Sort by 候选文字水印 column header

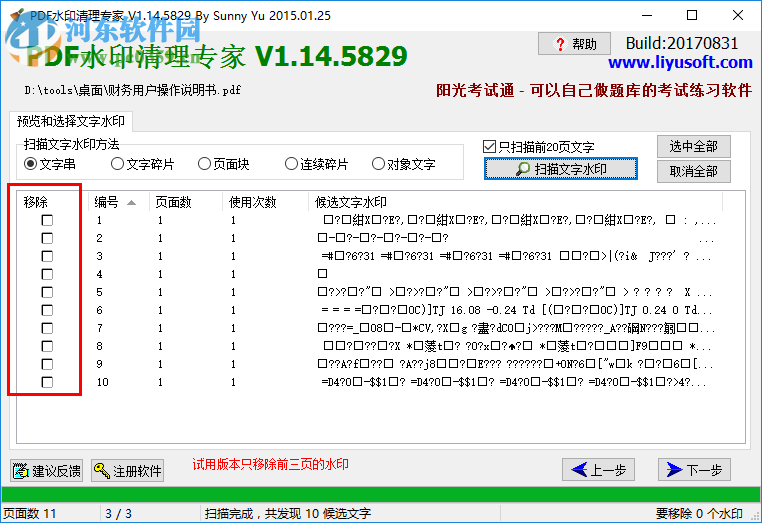(515, 202)
